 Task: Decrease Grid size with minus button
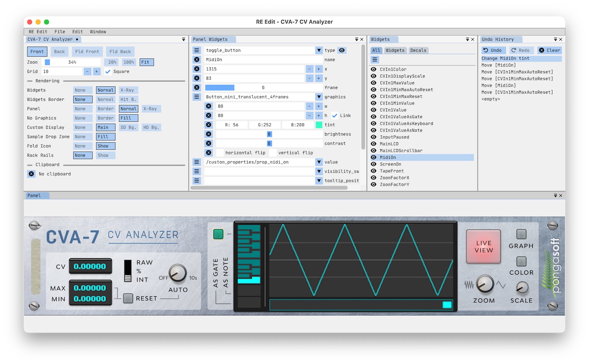coord(88,72)
